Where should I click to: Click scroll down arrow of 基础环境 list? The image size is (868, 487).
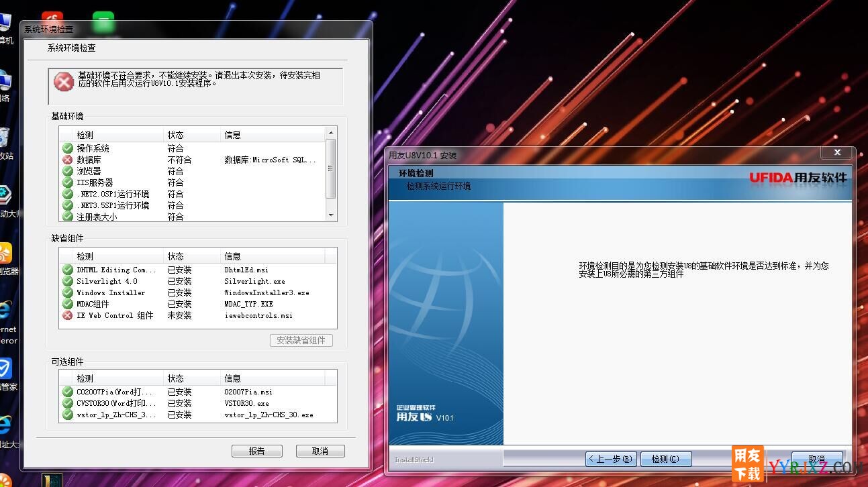click(330, 215)
